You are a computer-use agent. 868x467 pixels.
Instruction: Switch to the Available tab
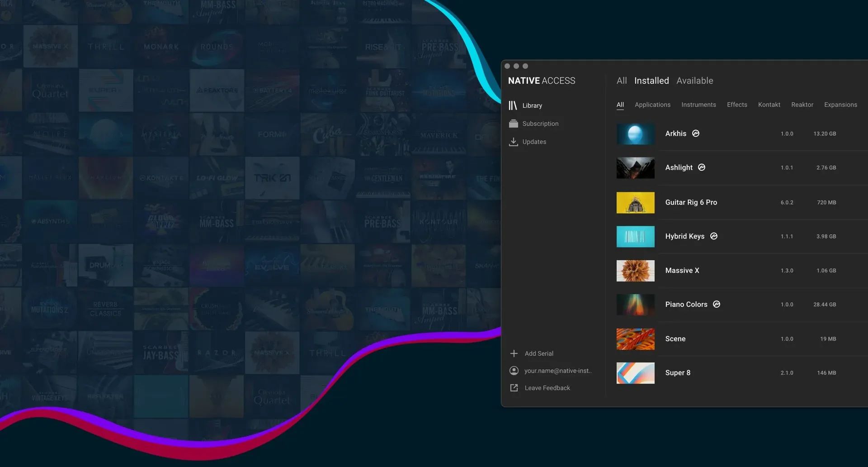coord(695,81)
